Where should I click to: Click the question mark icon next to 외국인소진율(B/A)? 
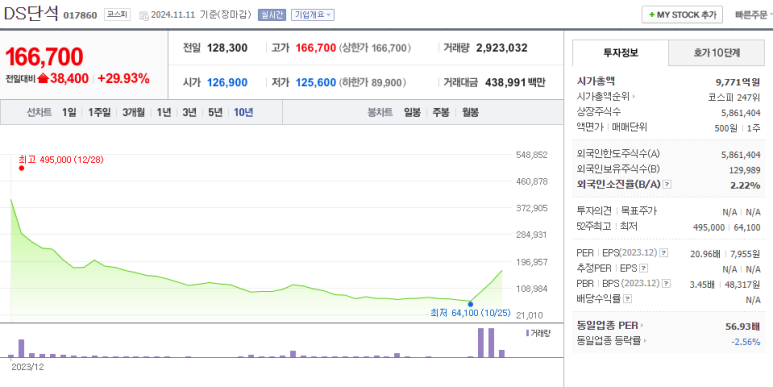pos(667,184)
